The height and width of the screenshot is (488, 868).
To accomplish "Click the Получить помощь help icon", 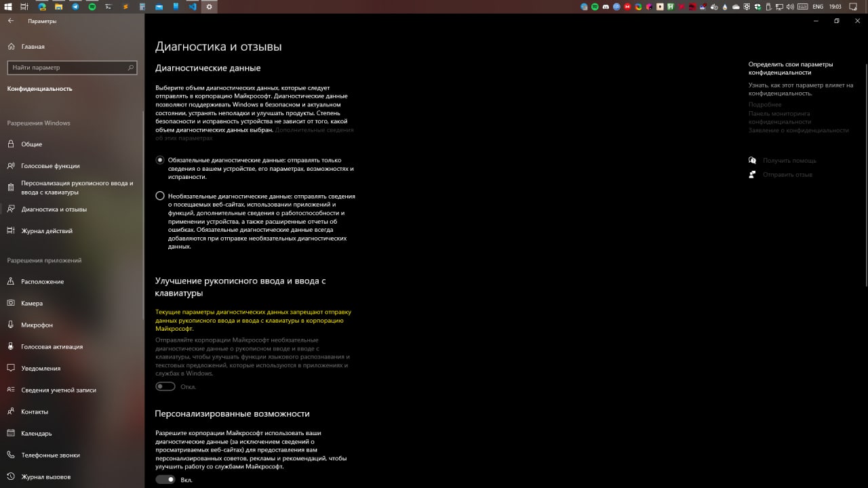I will pos(752,161).
